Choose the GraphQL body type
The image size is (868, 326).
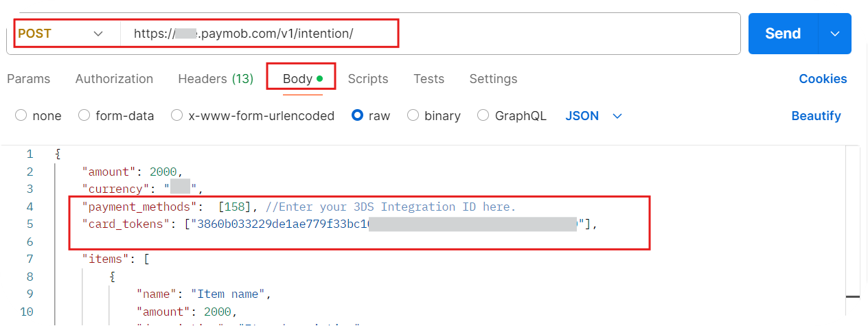coord(483,116)
